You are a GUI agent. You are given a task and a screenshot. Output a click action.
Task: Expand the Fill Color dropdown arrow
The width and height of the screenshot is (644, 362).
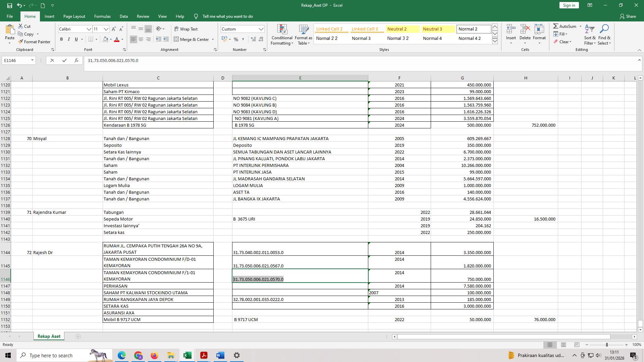pyautogui.click(x=111, y=39)
